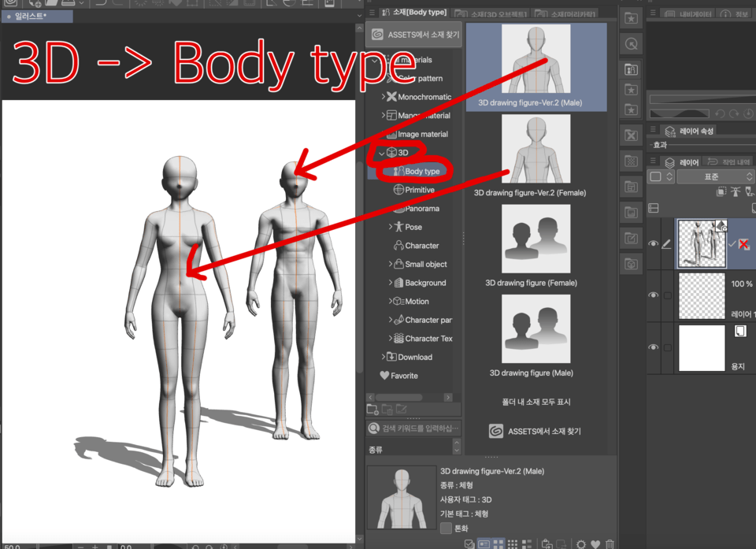Switch to the 내비게이터 tab

[688, 14]
